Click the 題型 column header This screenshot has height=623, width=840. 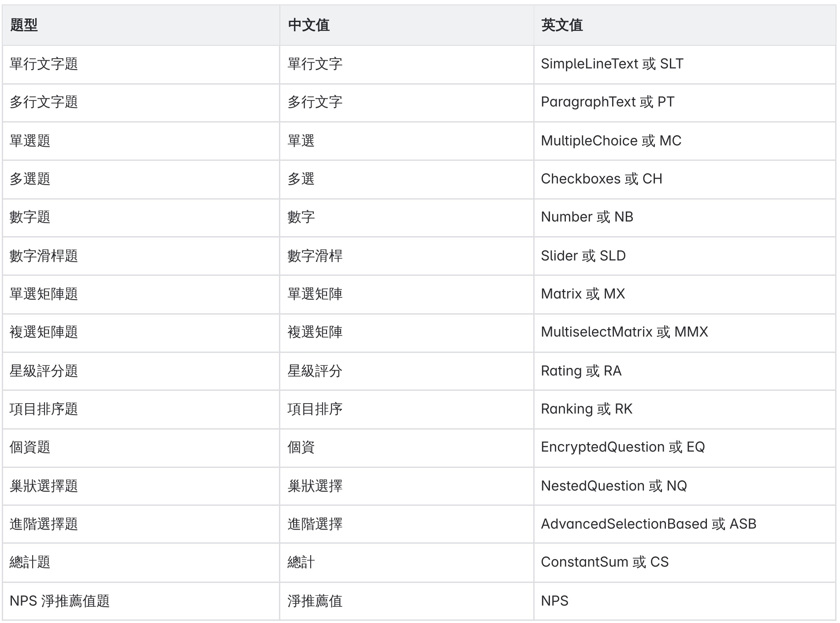24,25
